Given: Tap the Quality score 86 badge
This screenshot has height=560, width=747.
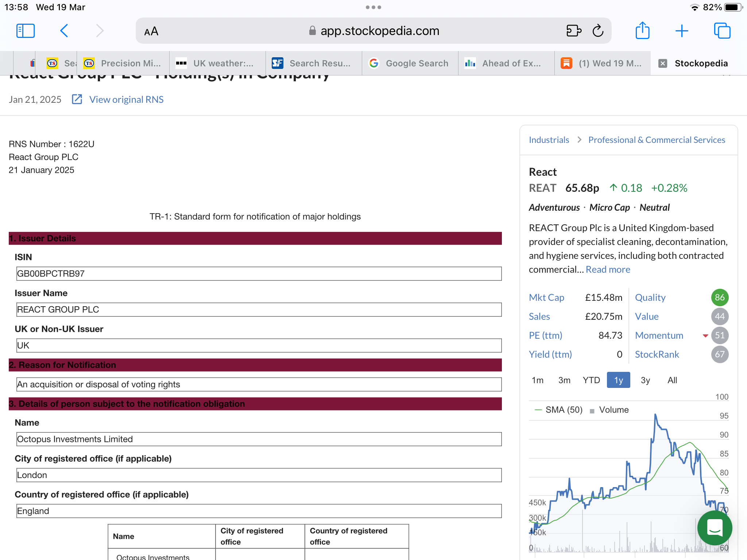Looking at the screenshot, I should (x=720, y=297).
